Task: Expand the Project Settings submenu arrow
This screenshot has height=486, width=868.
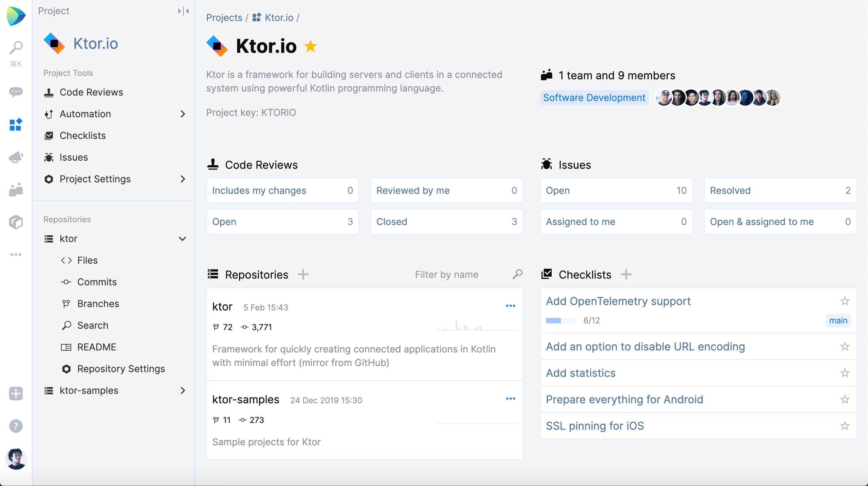Action: (183, 179)
